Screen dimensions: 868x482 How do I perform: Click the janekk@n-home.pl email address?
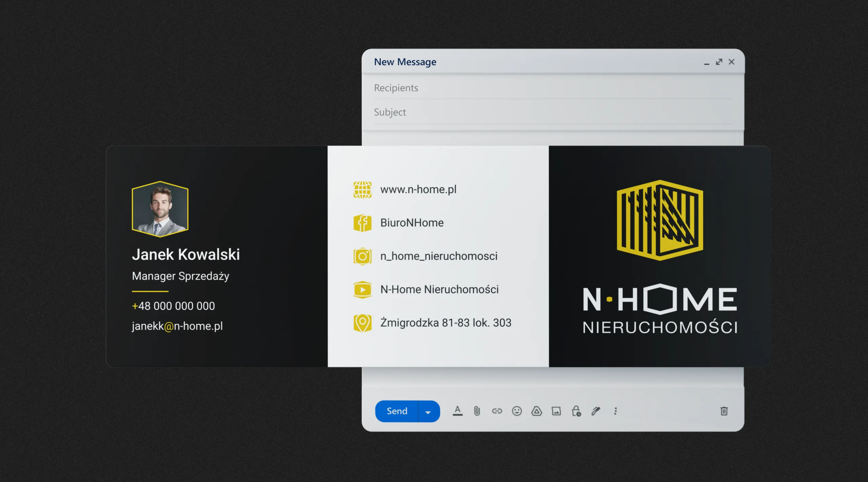tap(177, 326)
